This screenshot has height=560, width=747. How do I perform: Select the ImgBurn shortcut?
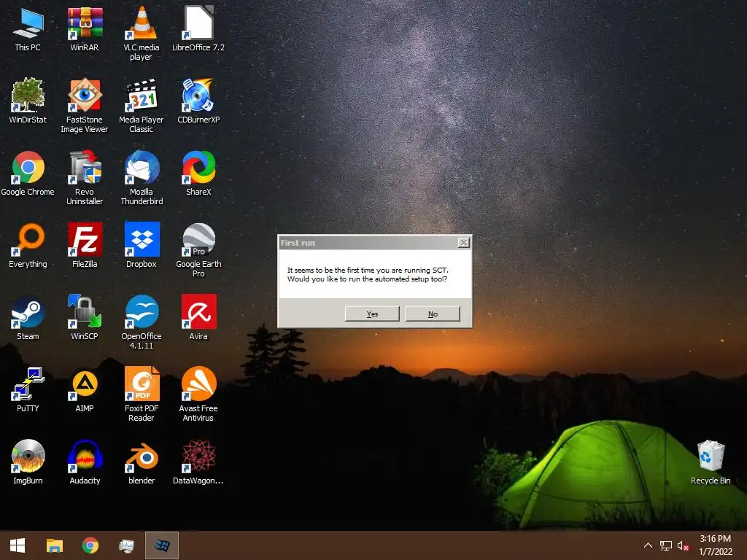(28, 463)
